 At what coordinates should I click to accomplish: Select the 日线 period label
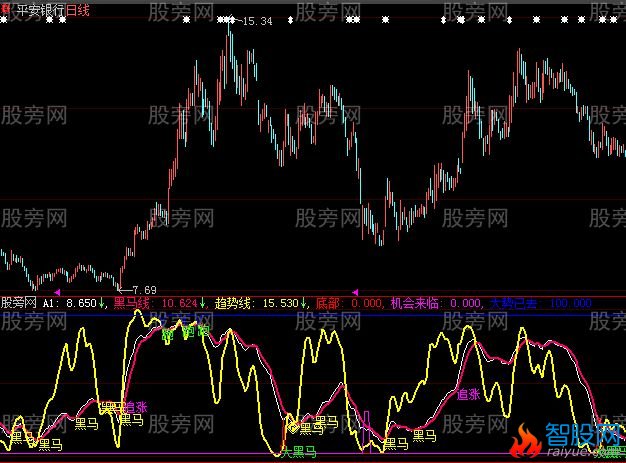[x=77, y=10]
